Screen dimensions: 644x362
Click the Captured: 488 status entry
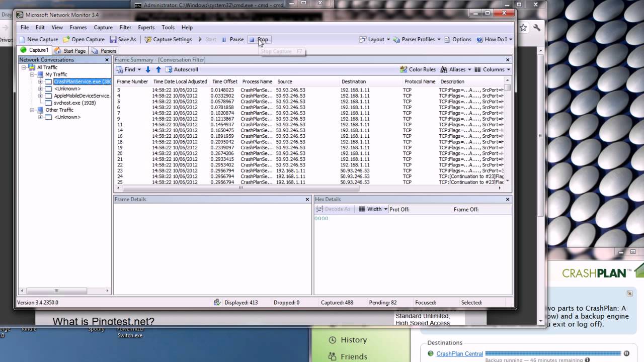click(337, 303)
